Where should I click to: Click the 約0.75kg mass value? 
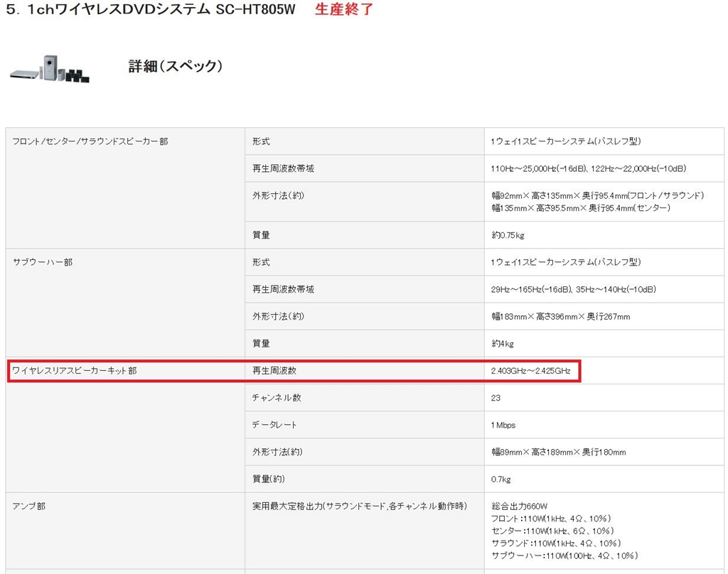pyautogui.click(x=508, y=235)
